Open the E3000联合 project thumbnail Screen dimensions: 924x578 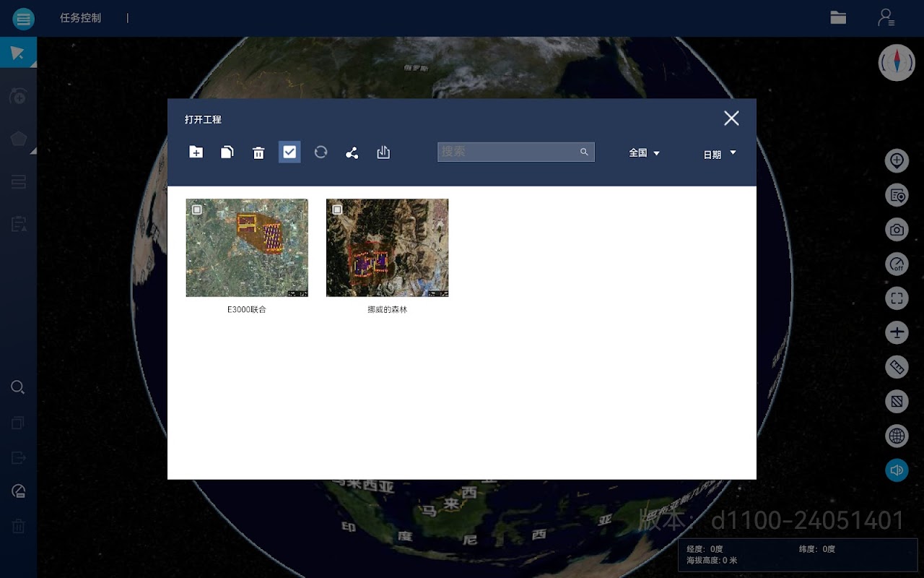click(247, 248)
